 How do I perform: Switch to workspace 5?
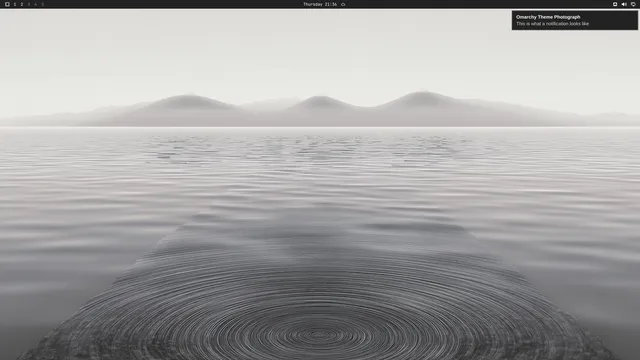pos(42,4)
